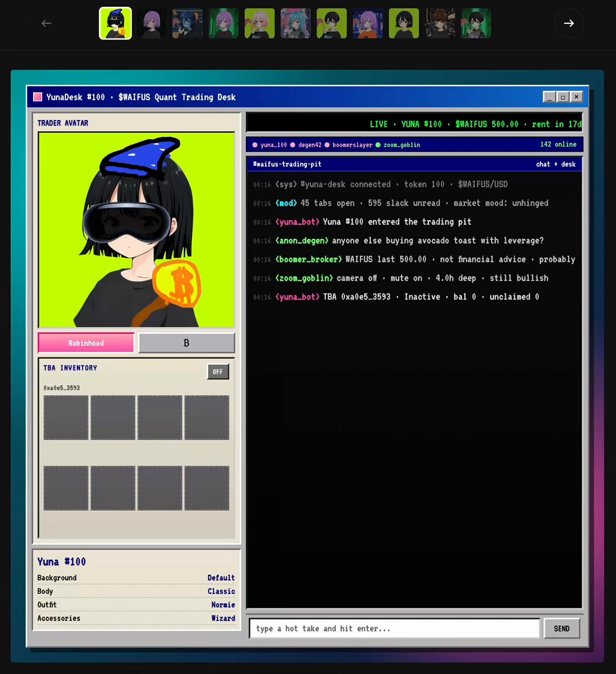Click the Body trait value Classic
Screen dimensions: 616x674
(221, 591)
